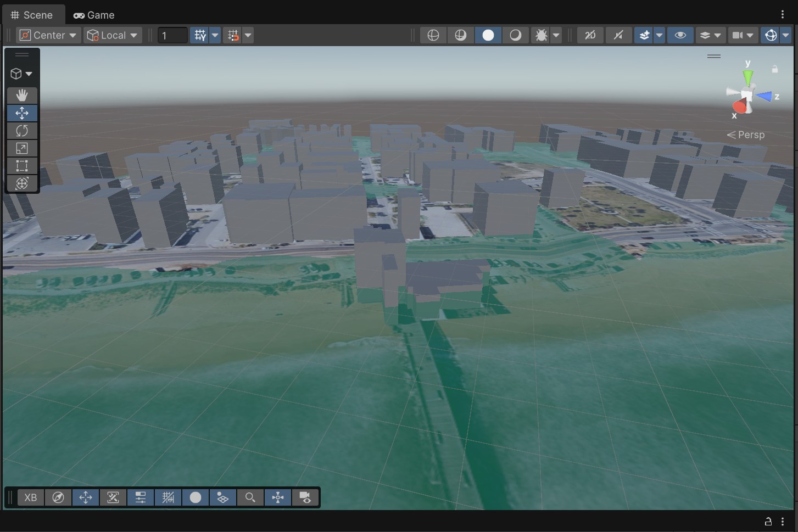Switch to the Game tab
Image resolution: width=798 pixels, height=532 pixels.
[94, 15]
